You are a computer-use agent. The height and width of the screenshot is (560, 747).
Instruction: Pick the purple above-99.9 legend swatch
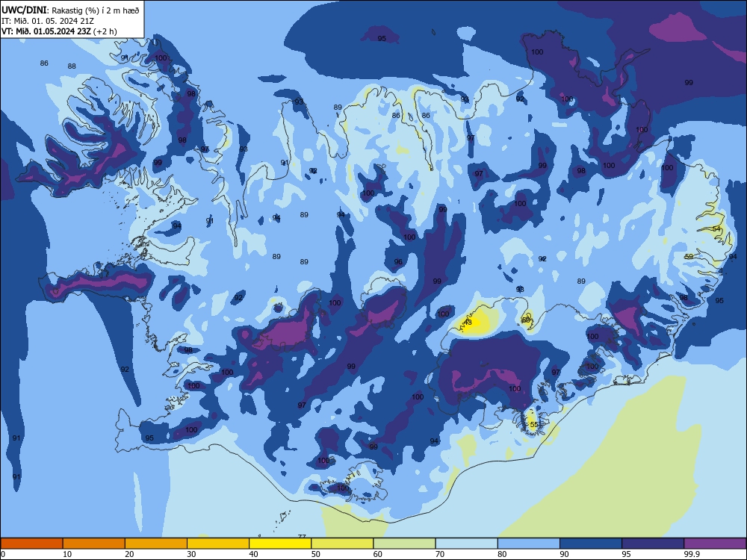click(x=715, y=544)
